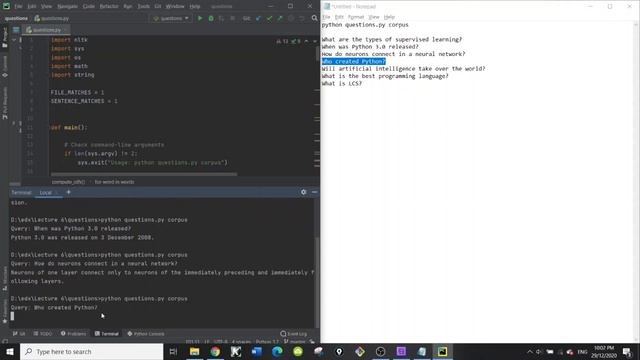640x360 pixels.
Task: Show hidden system tray icons chevron
Action: (530, 351)
